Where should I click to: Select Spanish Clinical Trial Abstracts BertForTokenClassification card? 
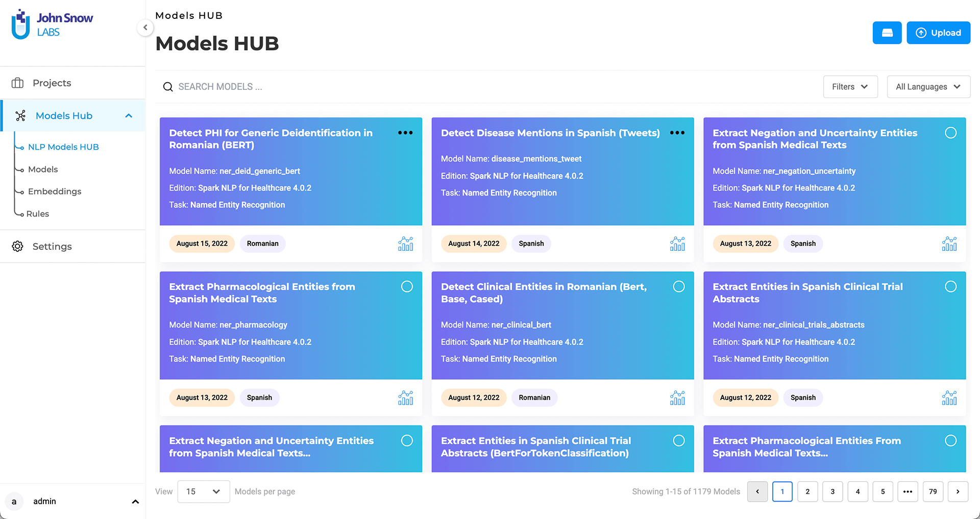[x=679, y=440]
